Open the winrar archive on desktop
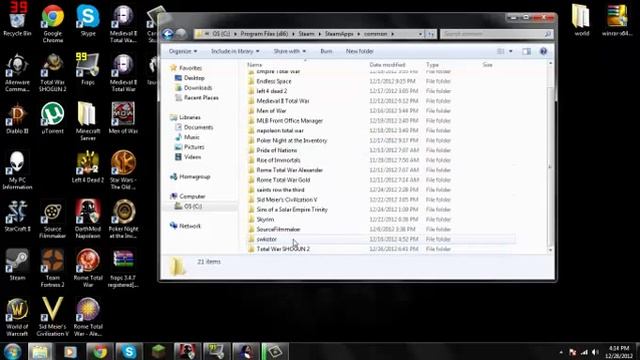 point(617,20)
